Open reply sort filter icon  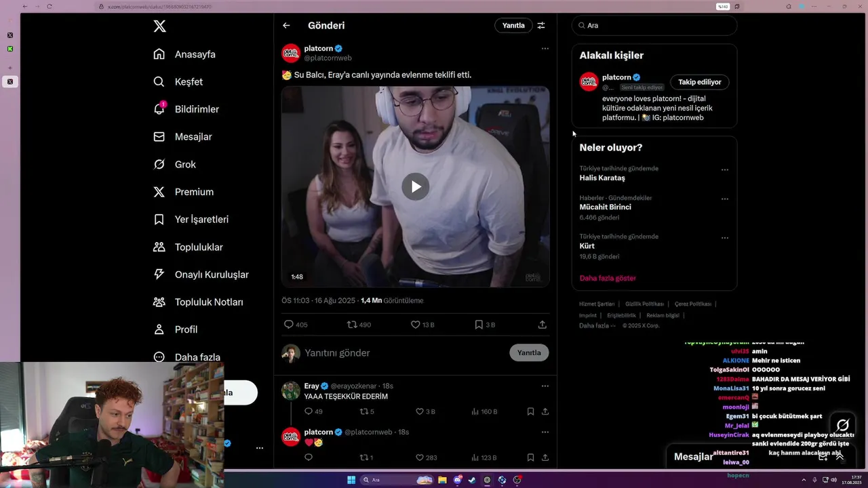pos(541,26)
